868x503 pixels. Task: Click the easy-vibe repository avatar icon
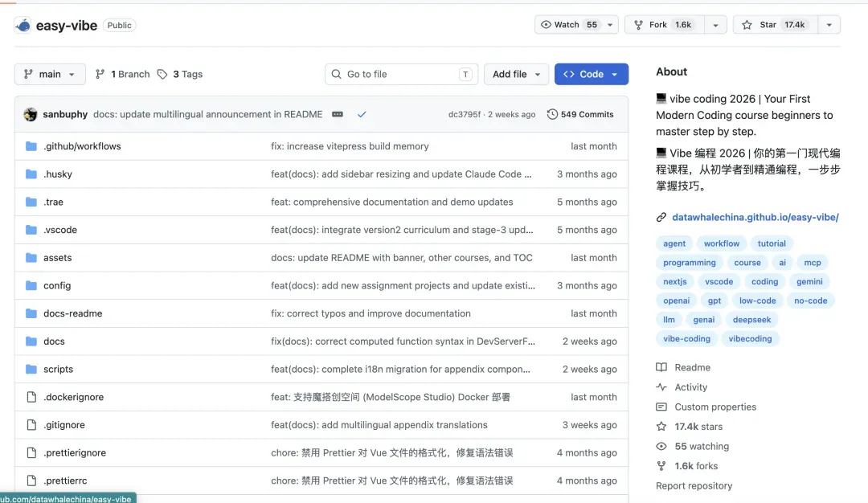[23, 25]
